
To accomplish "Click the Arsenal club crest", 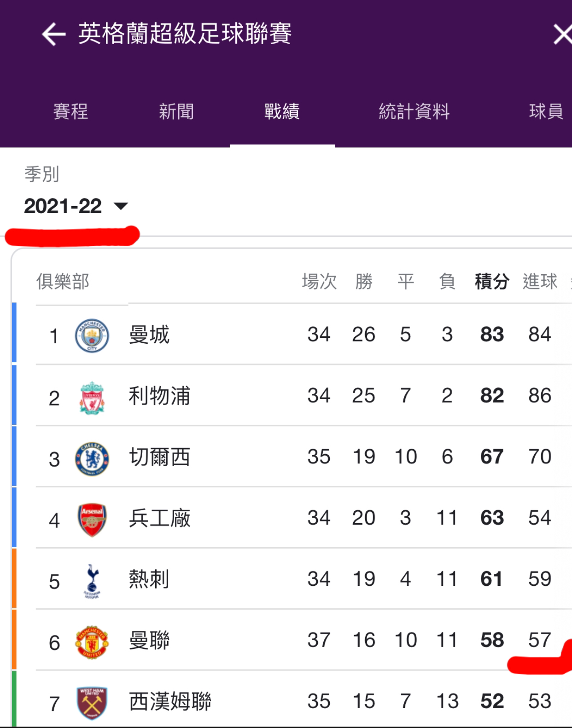I will 92,520.
